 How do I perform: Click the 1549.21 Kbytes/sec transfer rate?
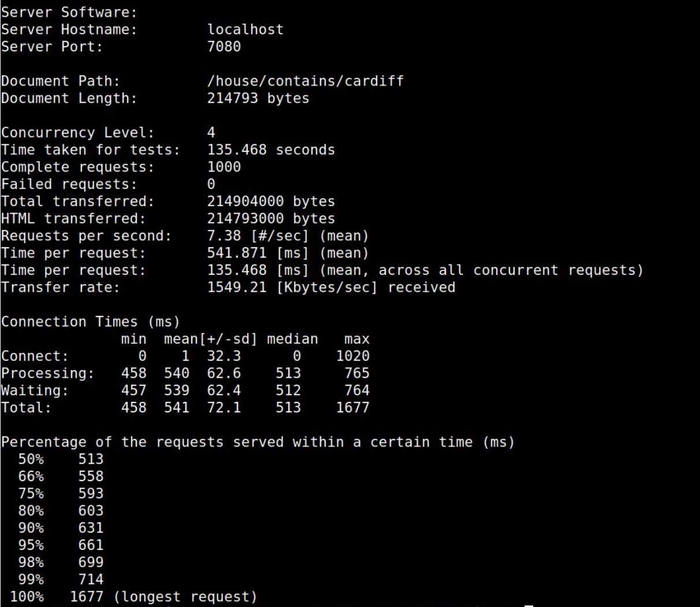(x=331, y=287)
